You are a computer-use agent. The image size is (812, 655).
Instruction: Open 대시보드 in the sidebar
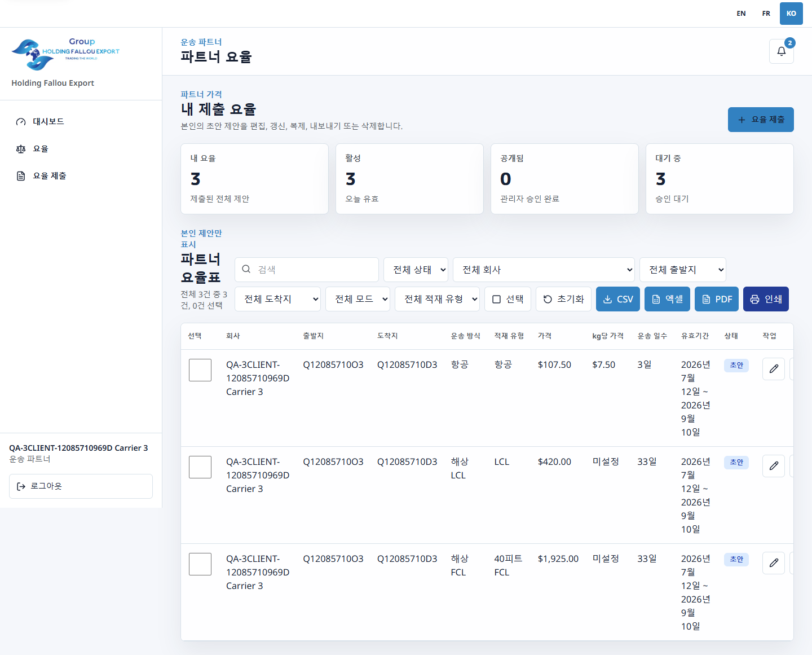81,121
